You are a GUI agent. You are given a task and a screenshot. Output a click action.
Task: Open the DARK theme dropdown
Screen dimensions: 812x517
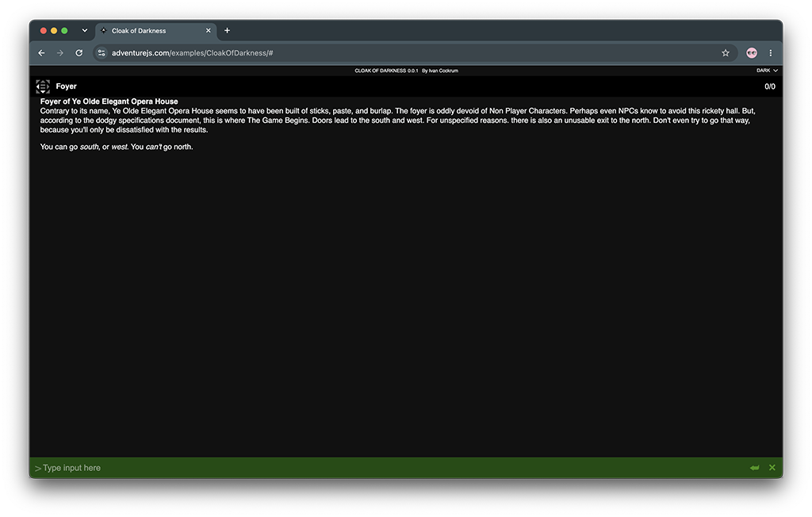(x=767, y=71)
